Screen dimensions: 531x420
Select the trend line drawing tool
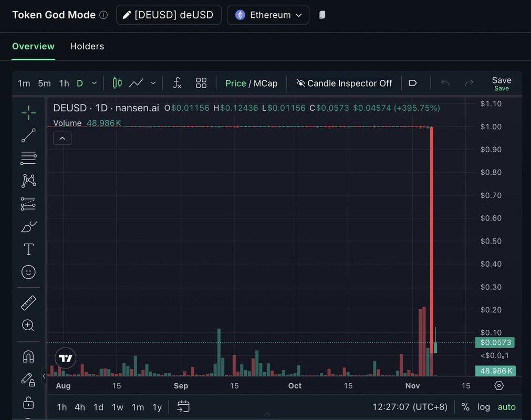[x=28, y=135]
